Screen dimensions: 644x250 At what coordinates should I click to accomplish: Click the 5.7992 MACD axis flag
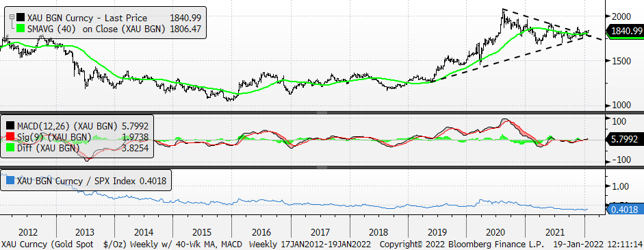pos(624,140)
